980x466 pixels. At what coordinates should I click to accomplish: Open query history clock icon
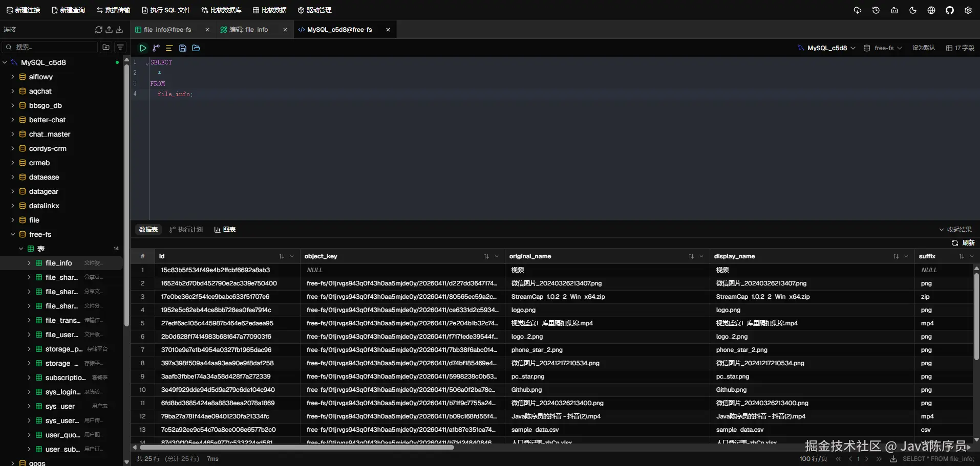point(876,10)
